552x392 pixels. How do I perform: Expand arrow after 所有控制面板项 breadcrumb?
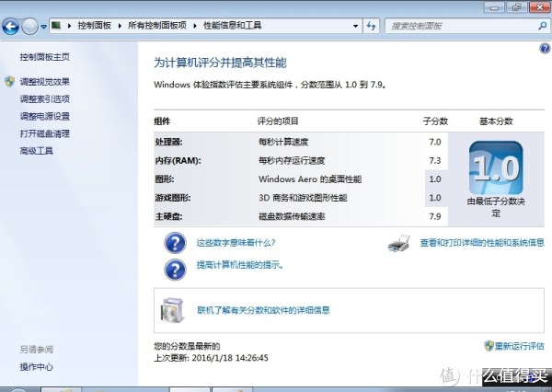pyautogui.click(x=195, y=26)
